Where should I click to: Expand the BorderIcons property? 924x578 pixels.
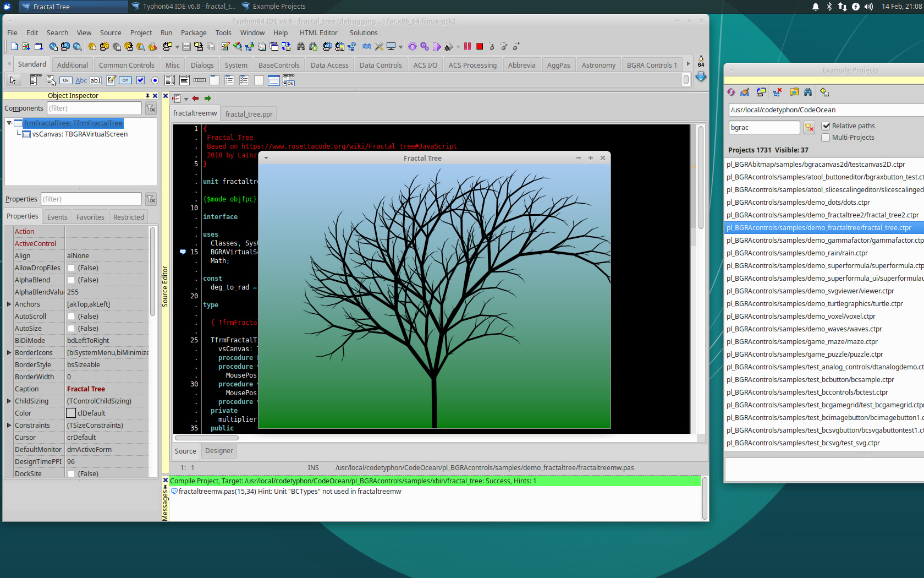[x=9, y=353]
